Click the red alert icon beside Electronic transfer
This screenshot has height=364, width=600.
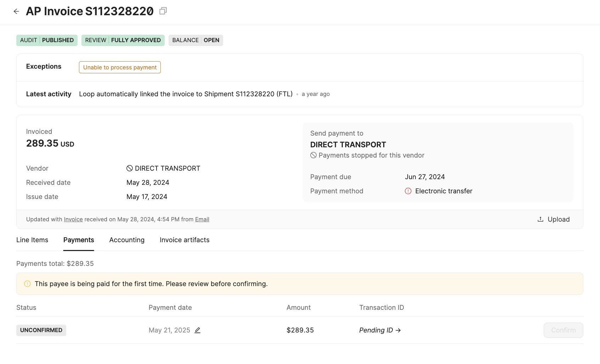click(408, 191)
